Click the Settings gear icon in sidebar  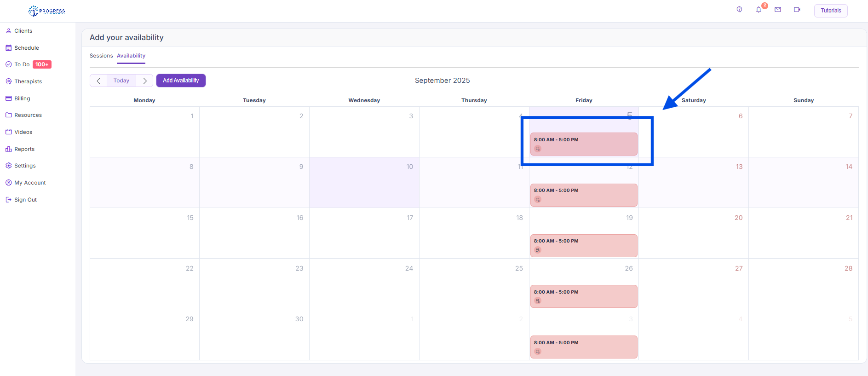pos(8,166)
